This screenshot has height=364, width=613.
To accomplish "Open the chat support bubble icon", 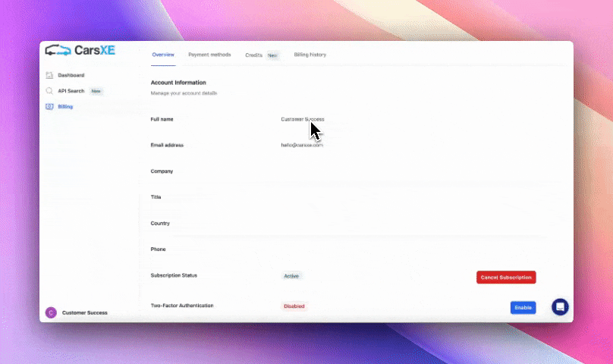I will click(560, 307).
